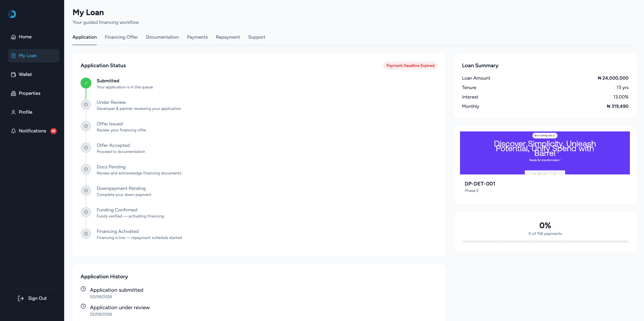Screen dimensions: 644x321
Task: Click the Under Review step circle
Action: click(86, 105)
